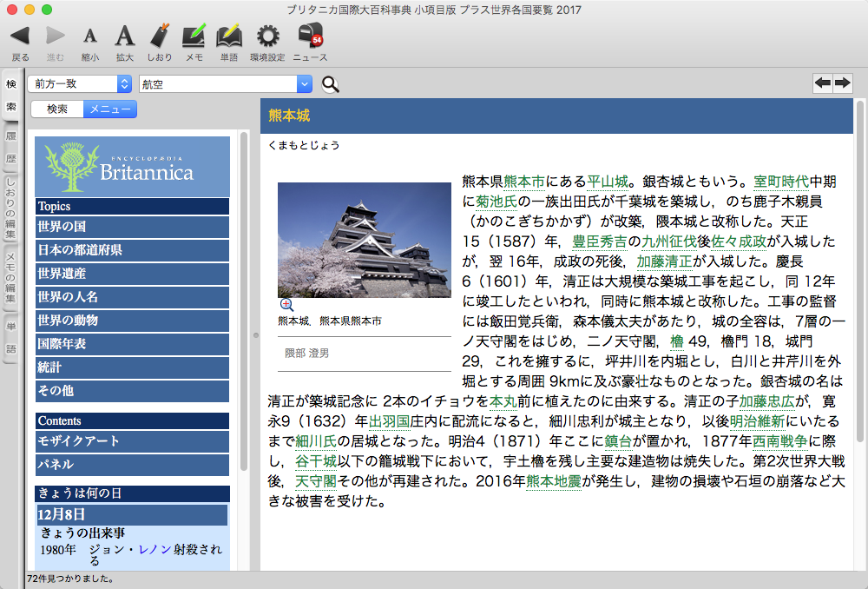Select the 履歴 side tab
The image size is (868, 589).
pyautogui.click(x=11, y=148)
